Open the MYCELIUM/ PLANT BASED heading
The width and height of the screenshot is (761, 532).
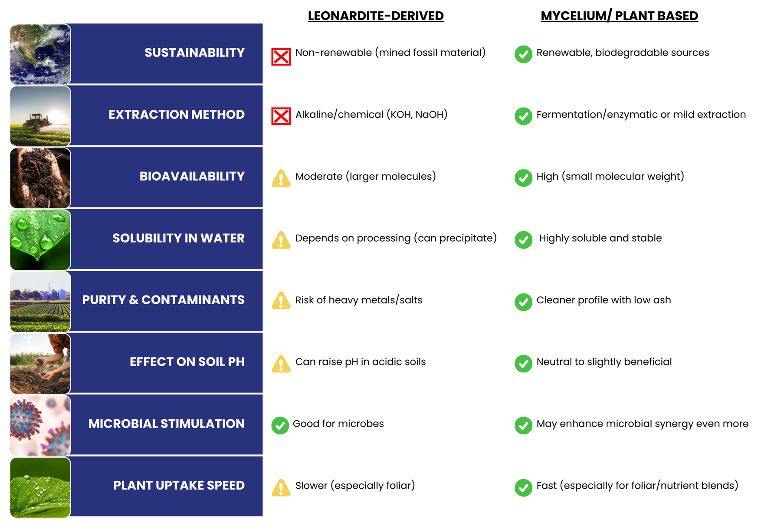[x=619, y=16]
